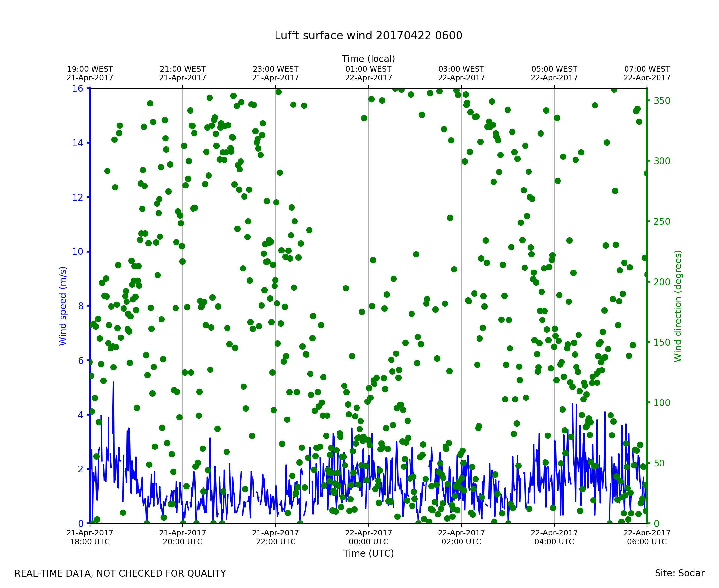The width and height of the screenshot is (719, 588).
Task: Click the '23:00 WEST' top tick label
Action: tap(276, 69)
